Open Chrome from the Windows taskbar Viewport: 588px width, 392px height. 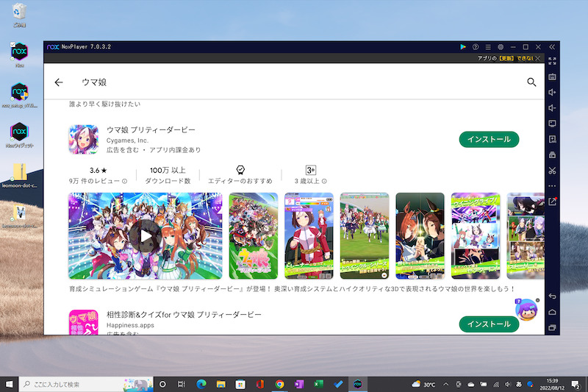[x=279, y=384]
